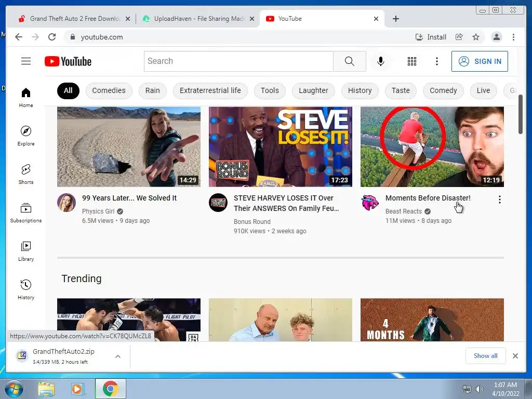
Task: Click the search magnifier button
Action: [x=350, y=61]
